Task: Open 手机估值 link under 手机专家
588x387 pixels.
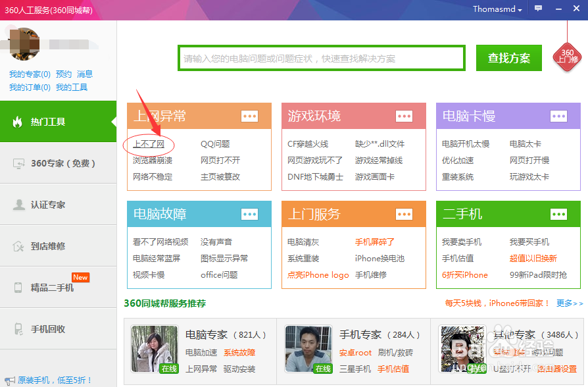Action: [393, 369]
